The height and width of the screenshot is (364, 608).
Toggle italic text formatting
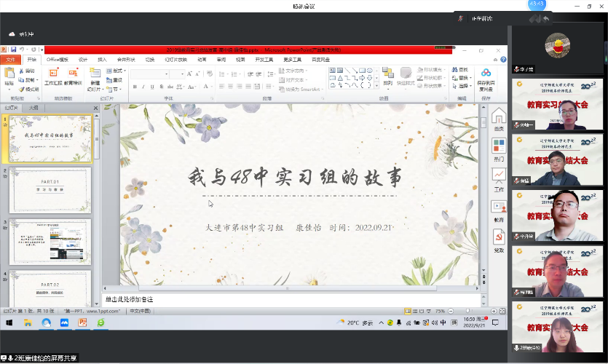pos(143,85)
